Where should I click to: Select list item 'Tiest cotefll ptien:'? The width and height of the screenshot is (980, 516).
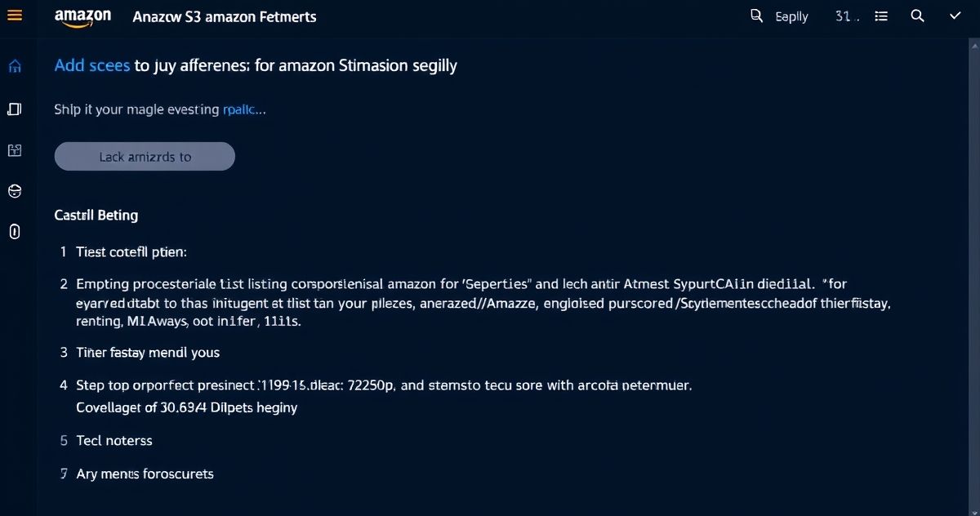coord(131,251)
